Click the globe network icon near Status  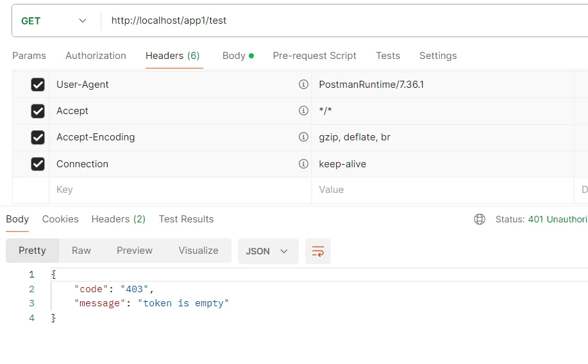(480, 219)
